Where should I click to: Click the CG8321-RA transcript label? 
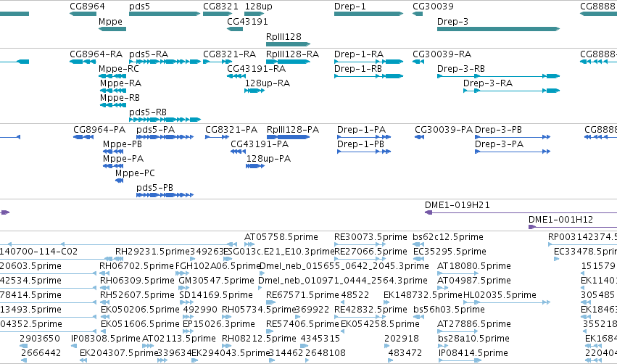[x=229, y=54]
